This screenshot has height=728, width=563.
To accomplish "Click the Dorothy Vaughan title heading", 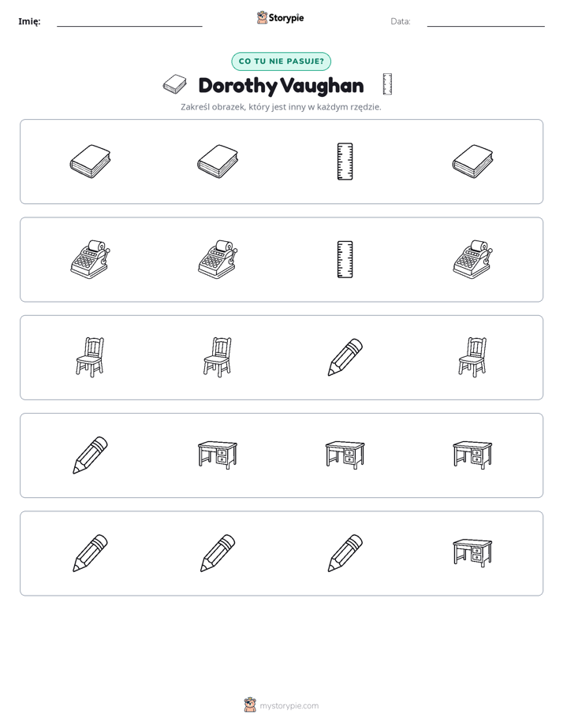I will click(x=281, y=86).
